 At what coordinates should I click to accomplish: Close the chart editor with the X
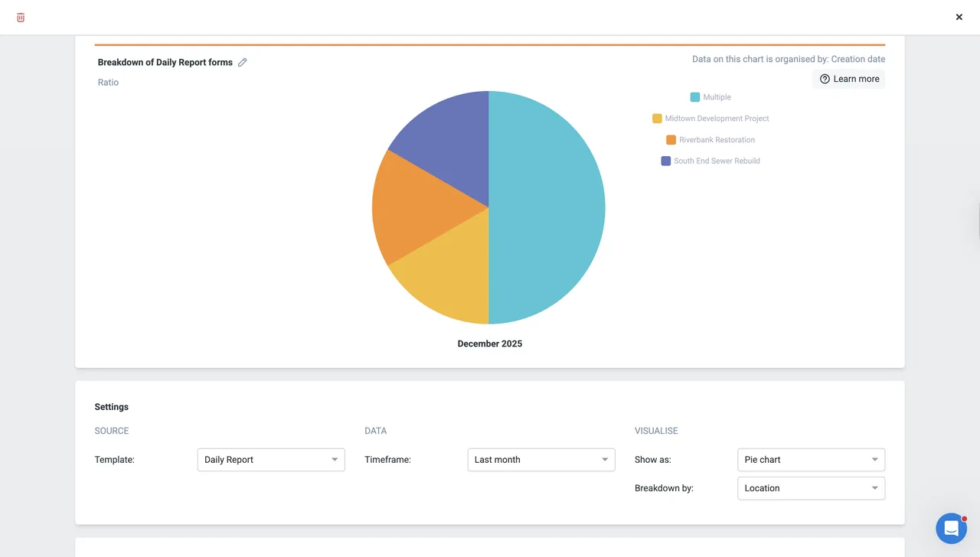tap(959, 17)
